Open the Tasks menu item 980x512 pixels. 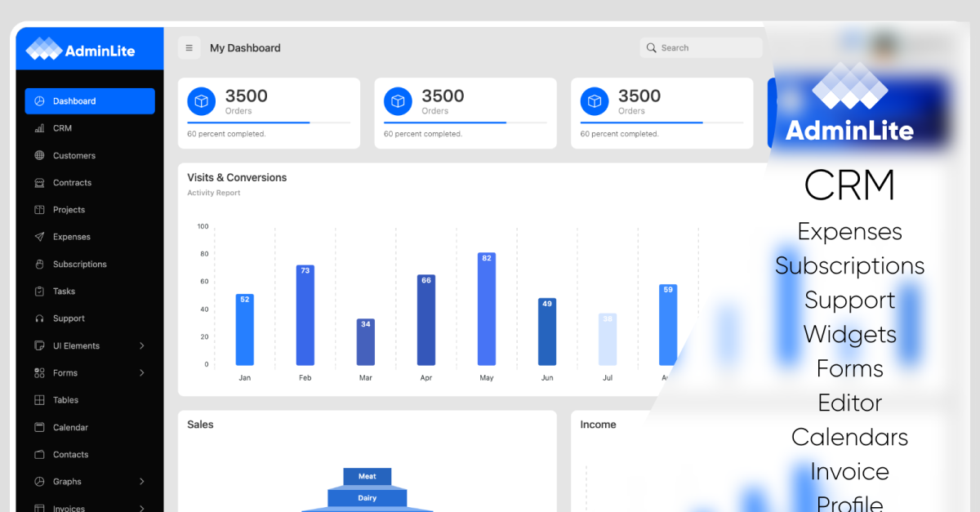pyautogui.click(x=61, y=291)
